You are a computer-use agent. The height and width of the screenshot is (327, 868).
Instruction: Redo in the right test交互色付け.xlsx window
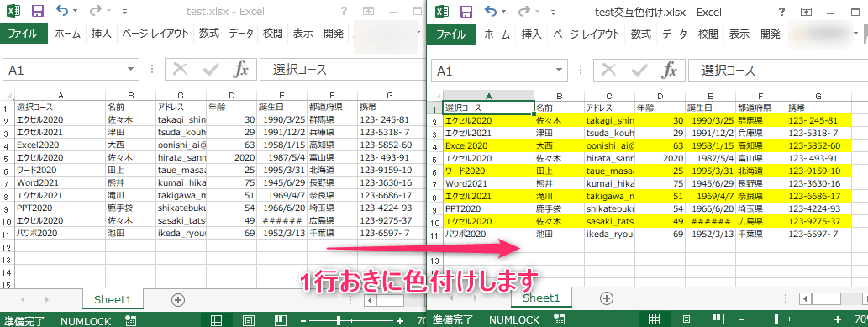[x=524, y=11]
